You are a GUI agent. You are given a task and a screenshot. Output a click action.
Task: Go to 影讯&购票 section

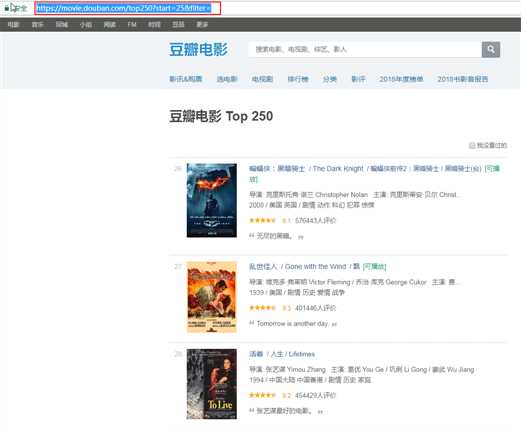pyautogui.click(x=186, y=79)
